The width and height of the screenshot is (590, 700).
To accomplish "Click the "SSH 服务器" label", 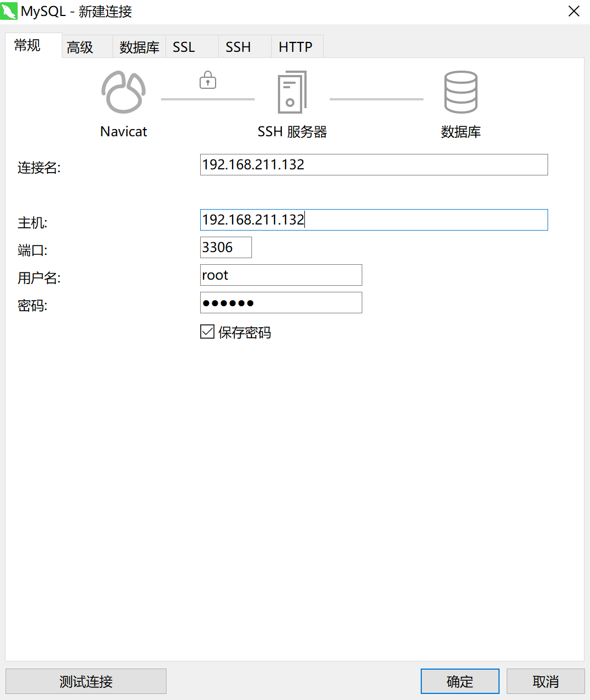I will point(292,132).
